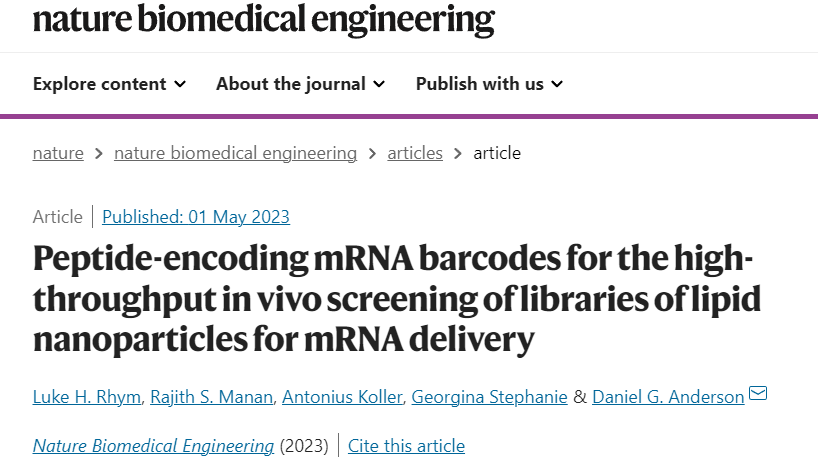Click the chevron arrow next to About the journal
This screenshot has width=818, height=466.
[x=379, y=84]
